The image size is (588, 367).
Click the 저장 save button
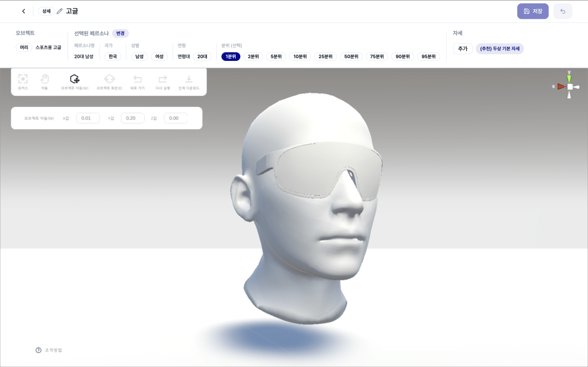point(533,11)
